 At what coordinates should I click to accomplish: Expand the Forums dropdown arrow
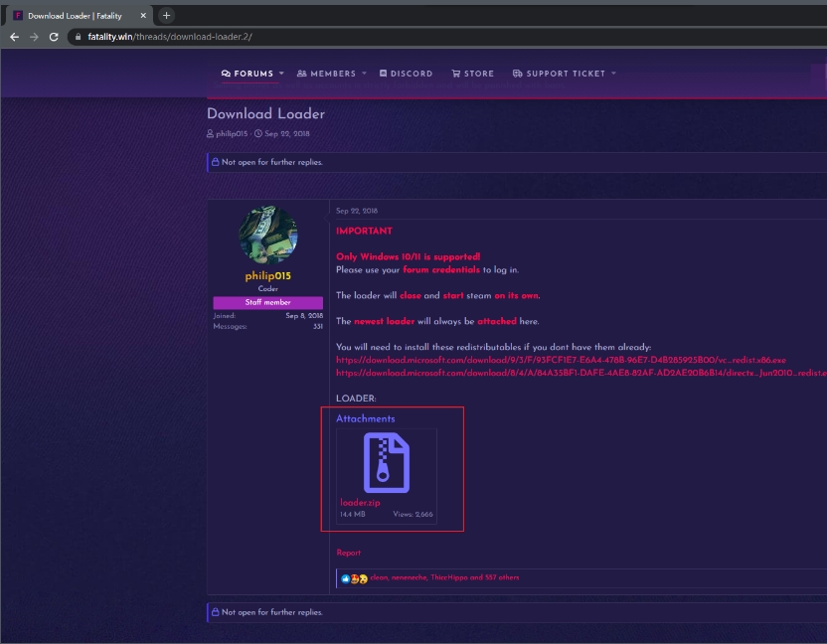coord(281,74)
